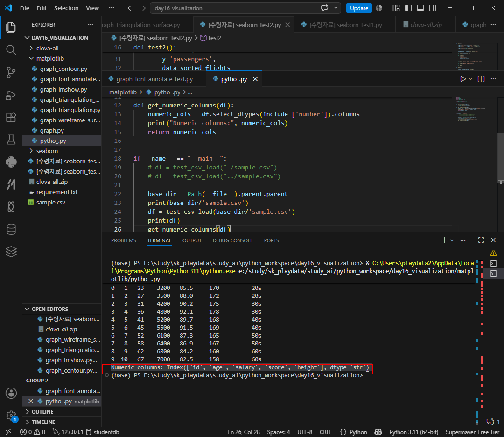Switch to the PORTS panel tab
Image resolution: width=504 pixels, height=437 pixels.
pyautogui.click(x=271, y=240)
